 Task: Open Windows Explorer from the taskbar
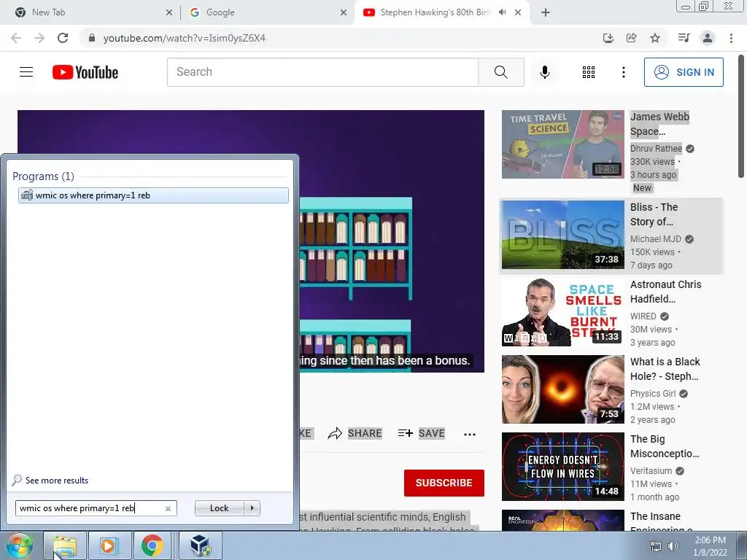[65, 545]
